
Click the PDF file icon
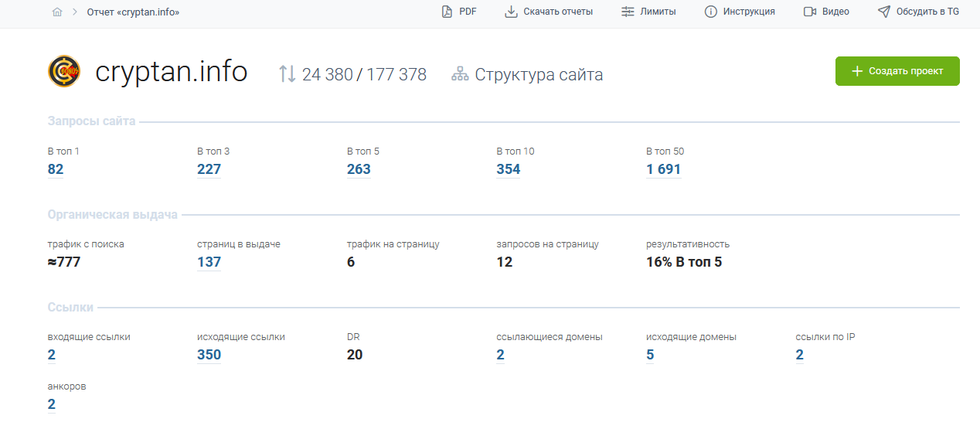[447, 12]
